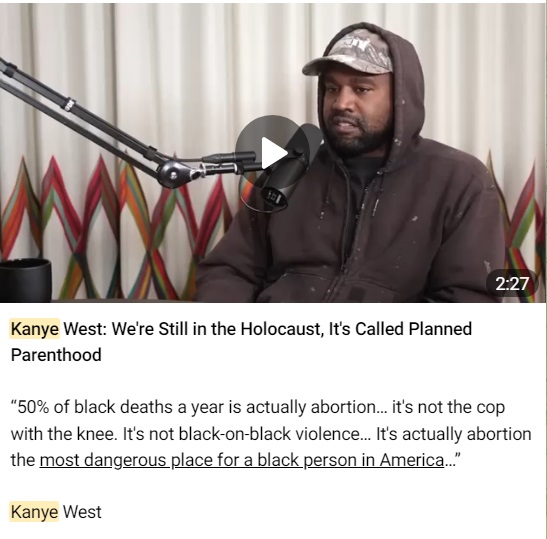Click the boom arm joint in the video

(174, 173)
